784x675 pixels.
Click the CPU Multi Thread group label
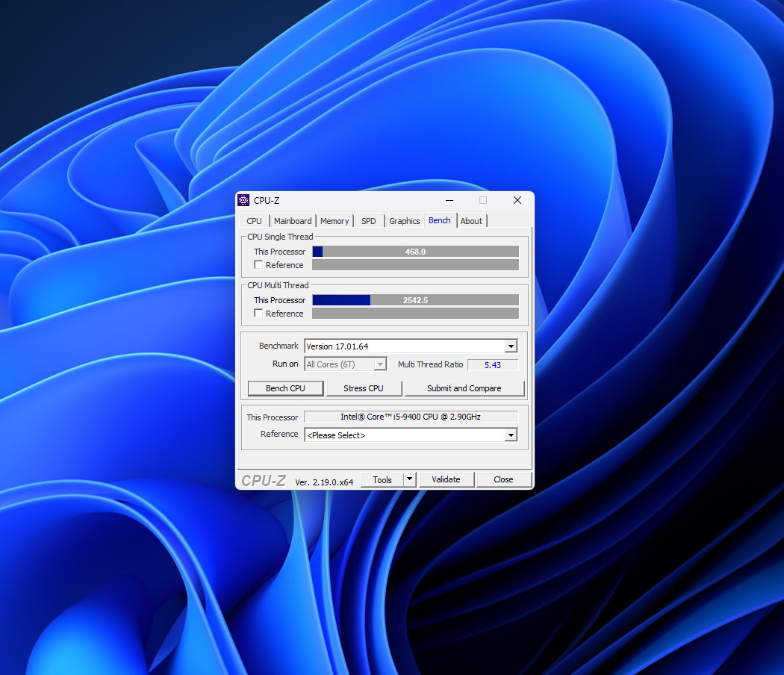click(278, 285)
